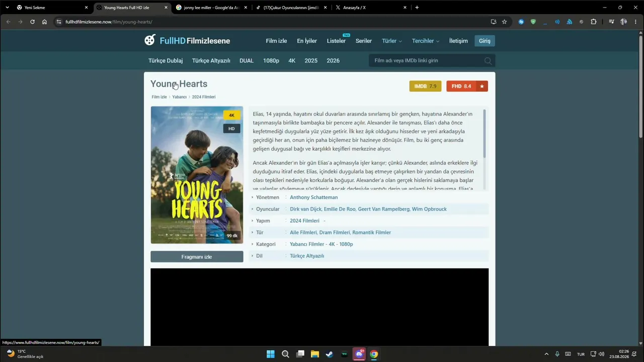Open the Aile Filmleri genre link
This screenshot has width=644, height=362.
303,233
